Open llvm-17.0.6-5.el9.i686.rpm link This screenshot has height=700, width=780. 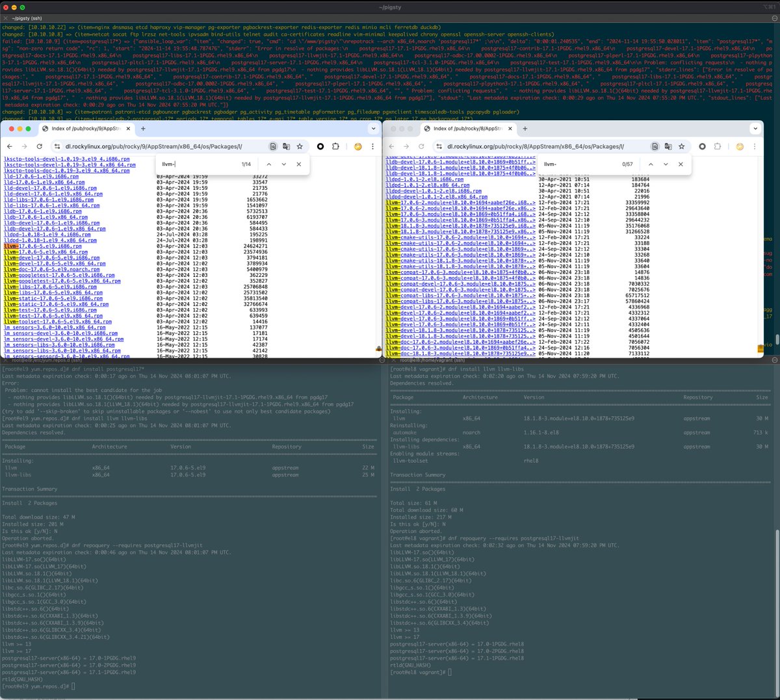pyautogui.click(x=43, y=246)
